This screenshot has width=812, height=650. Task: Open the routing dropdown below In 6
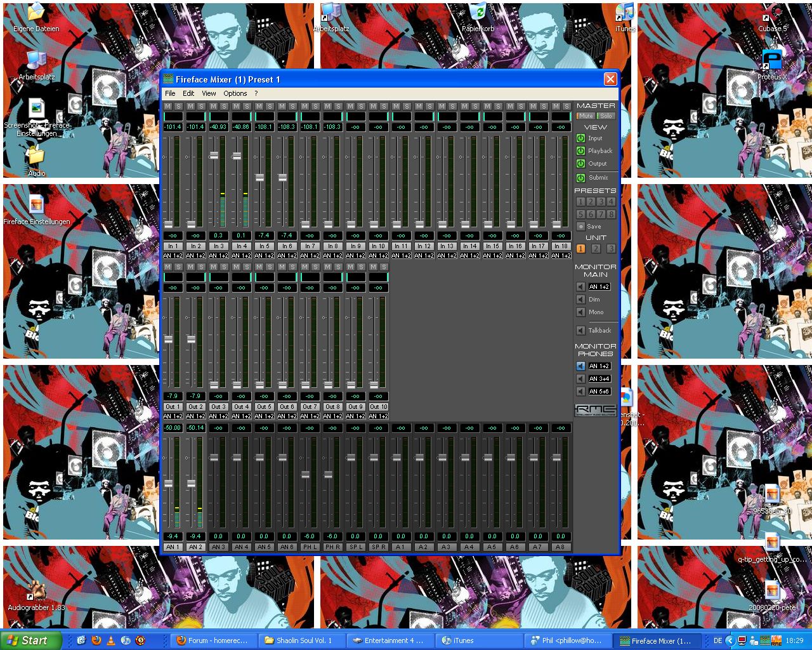pyautogui.click(x=287, y=256)
